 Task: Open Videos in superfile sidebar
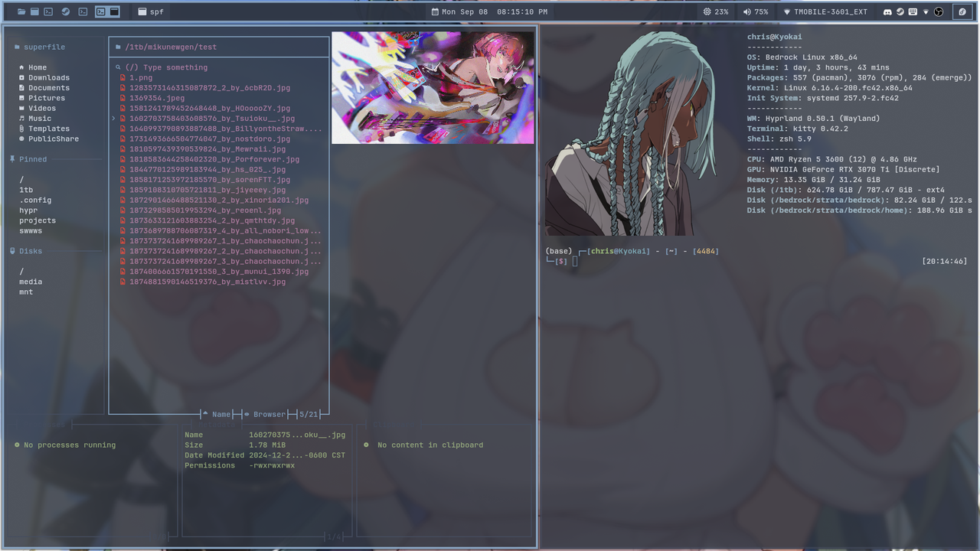click(38, 108)
